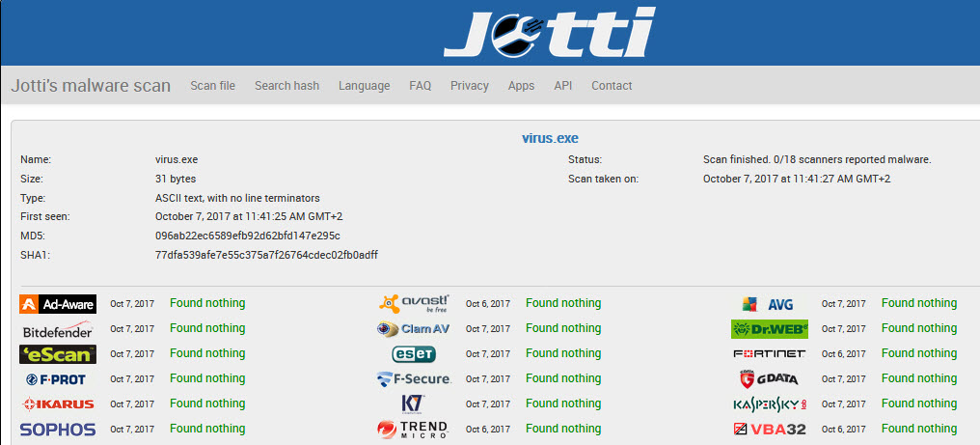Click Fortinet's Oct 6, 2017 date
This screenshot has width=980, height=445.
pyautogui.click(x=844, y=354)
